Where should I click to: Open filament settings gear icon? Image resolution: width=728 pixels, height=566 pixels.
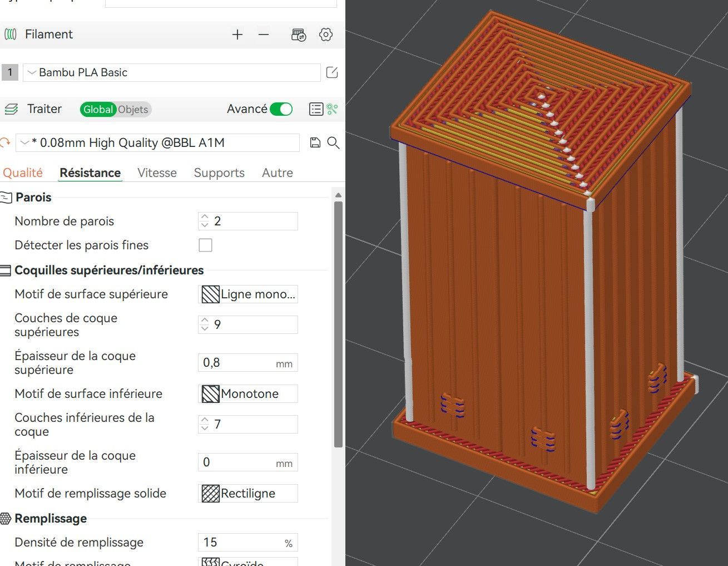[326, 35]
